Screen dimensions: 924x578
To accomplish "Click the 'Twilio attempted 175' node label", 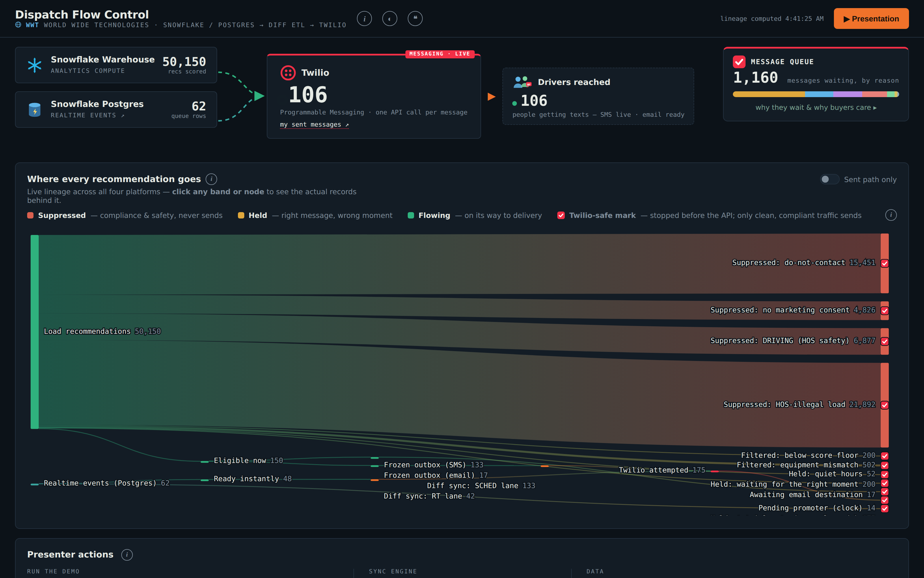I will (x=662, y=470).
